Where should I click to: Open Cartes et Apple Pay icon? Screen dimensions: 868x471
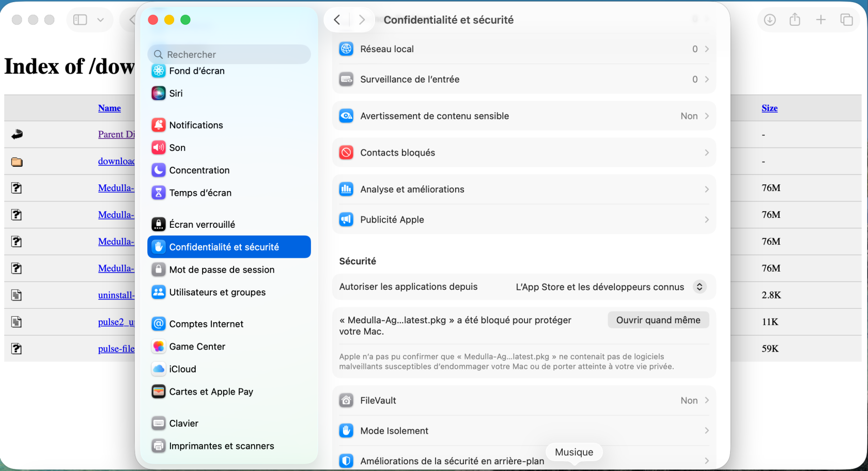click(159, 391)
